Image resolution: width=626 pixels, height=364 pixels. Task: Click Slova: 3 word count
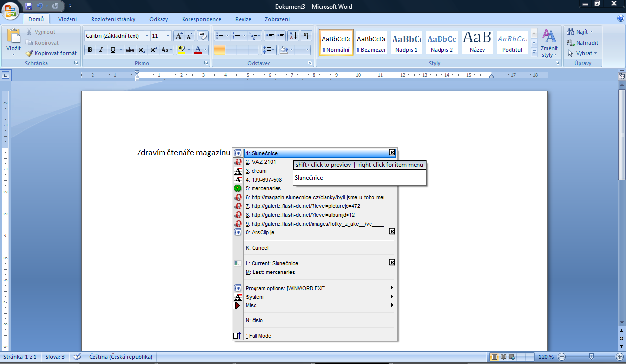point(55,357)
